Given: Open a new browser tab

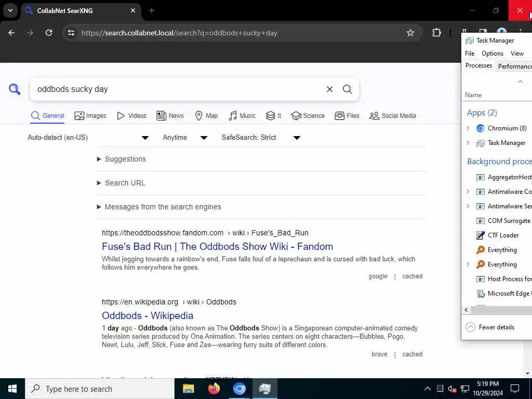Looking at the screenshot, I should pyautogui.click(x=152, y=10).
